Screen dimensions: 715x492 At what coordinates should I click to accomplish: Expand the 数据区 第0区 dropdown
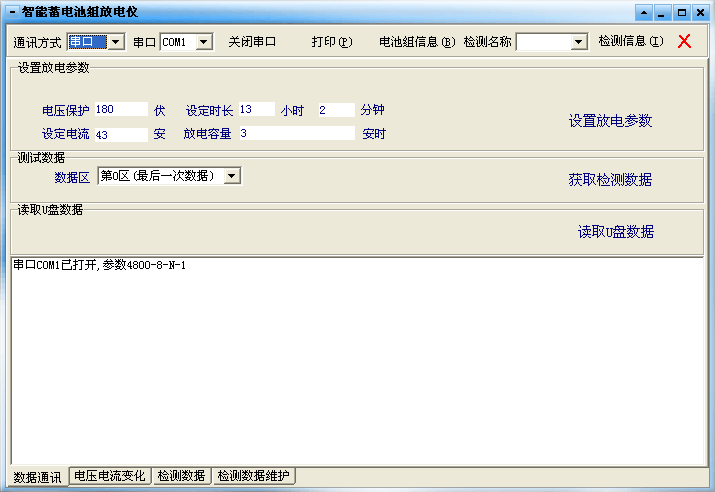click(x=232, y=176)
